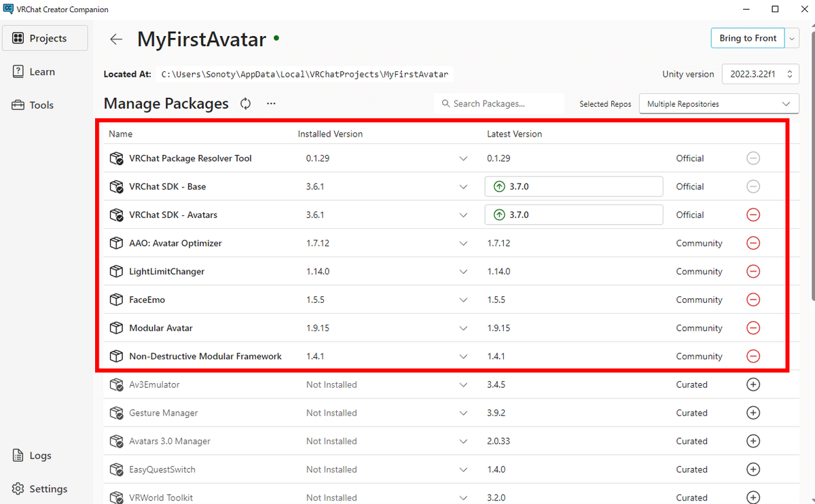This screenshot has height=504, width=815.
Task: Update VRChat SDK - Base to 3.7.0
Action: click(x=573, y=187)
